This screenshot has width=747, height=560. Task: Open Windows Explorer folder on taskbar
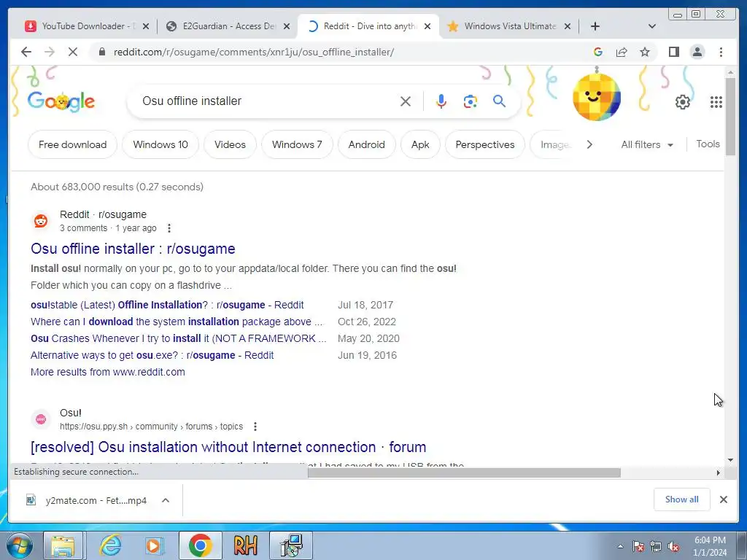point(63,545)
